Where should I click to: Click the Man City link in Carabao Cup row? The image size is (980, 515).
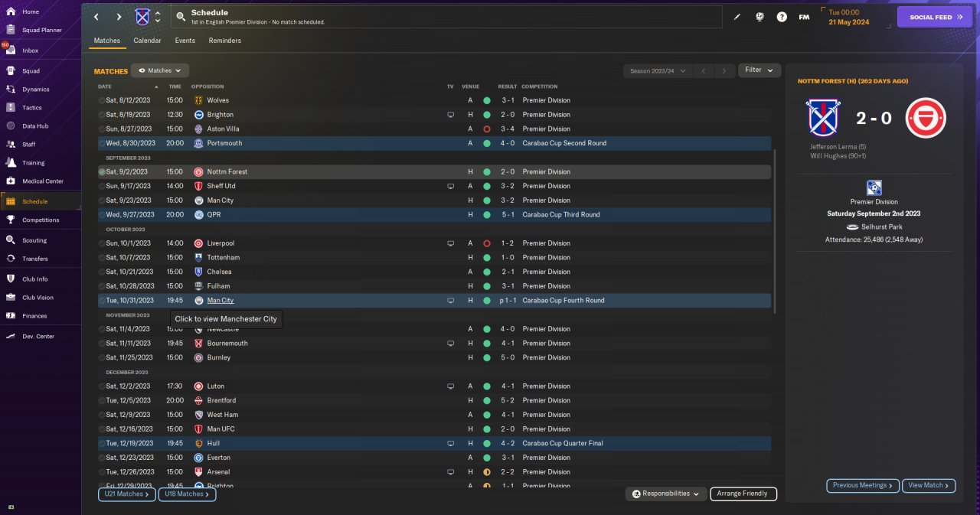(220, 301)
